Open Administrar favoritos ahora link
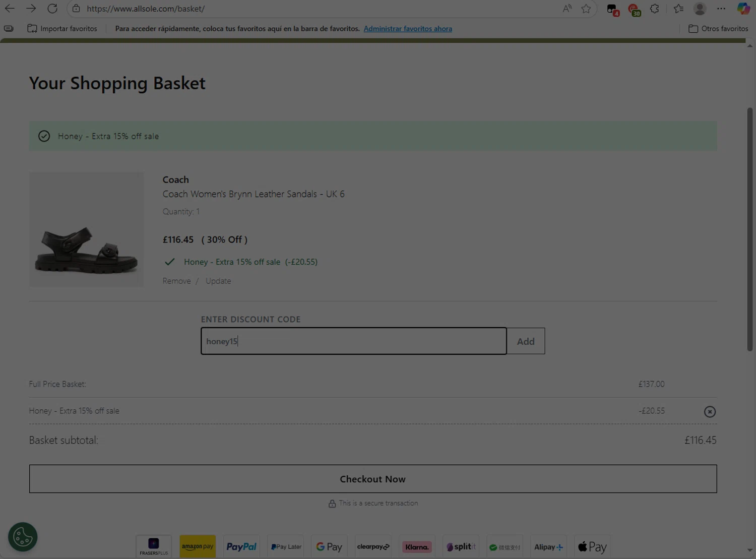 [408, 29]
